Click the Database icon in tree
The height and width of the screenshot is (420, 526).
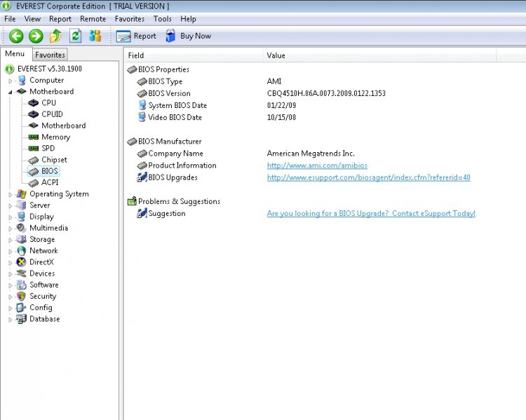tap(22, 319)
